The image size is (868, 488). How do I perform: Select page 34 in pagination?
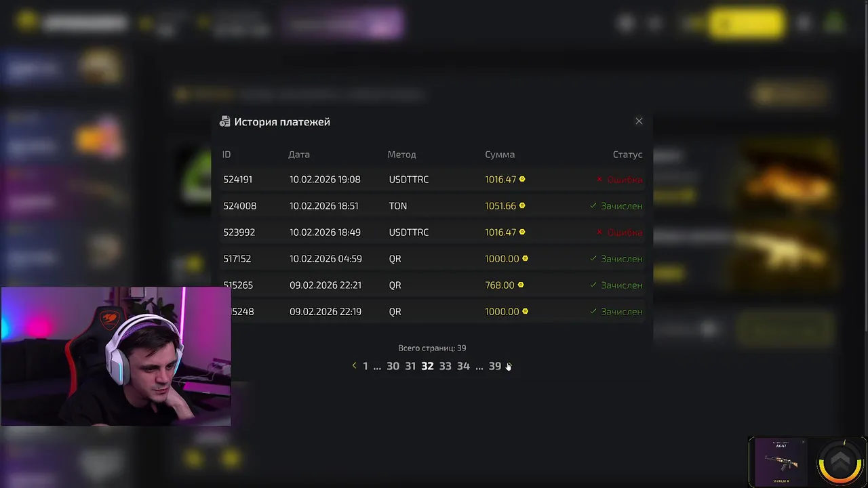click(x=463, y=366)
